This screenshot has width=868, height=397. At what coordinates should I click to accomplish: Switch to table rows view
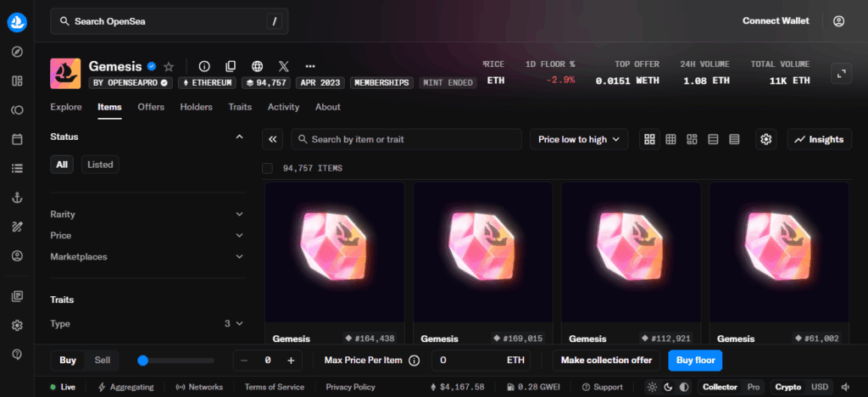[735, 139]
